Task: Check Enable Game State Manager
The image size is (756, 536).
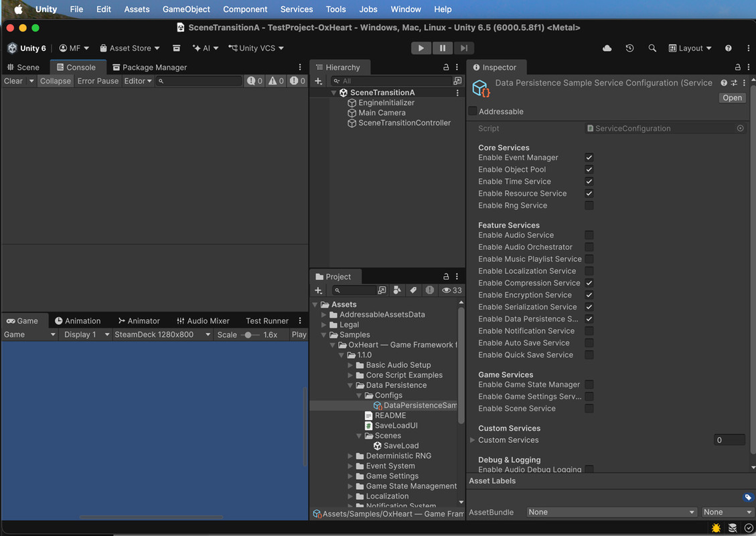Action: 589,385
